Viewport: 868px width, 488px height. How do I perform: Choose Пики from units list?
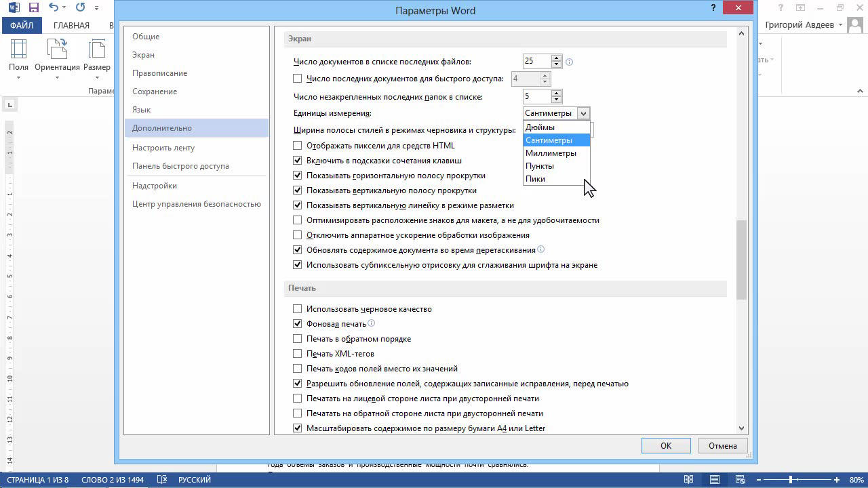[557, 179]
